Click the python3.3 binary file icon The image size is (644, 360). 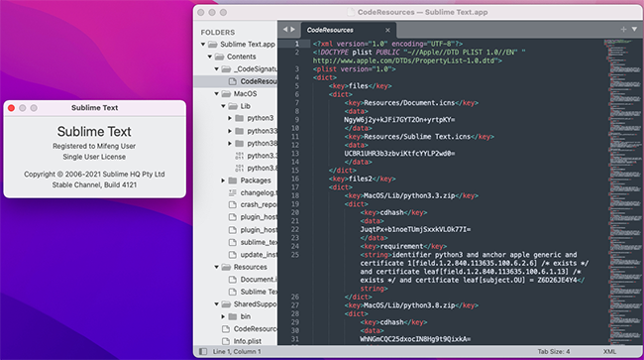[x=240, y=156]
